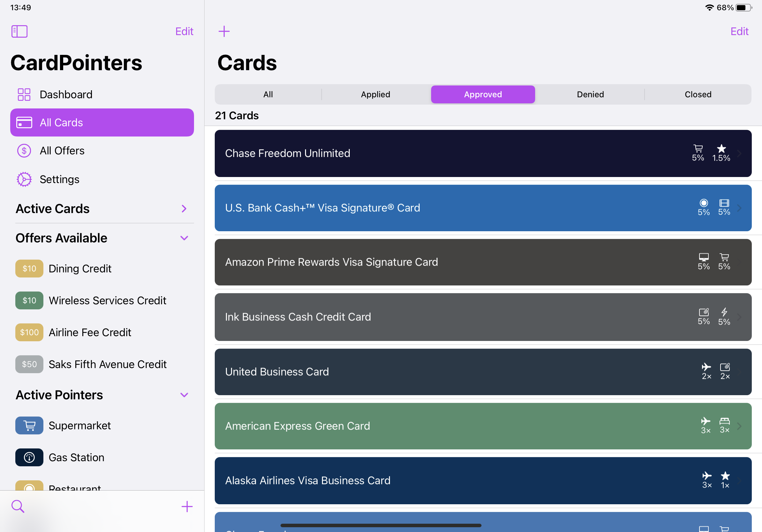The image size is (762, 532).
Task: Open Chase Freedom Unlimited via its chevron
Action: 739,153
